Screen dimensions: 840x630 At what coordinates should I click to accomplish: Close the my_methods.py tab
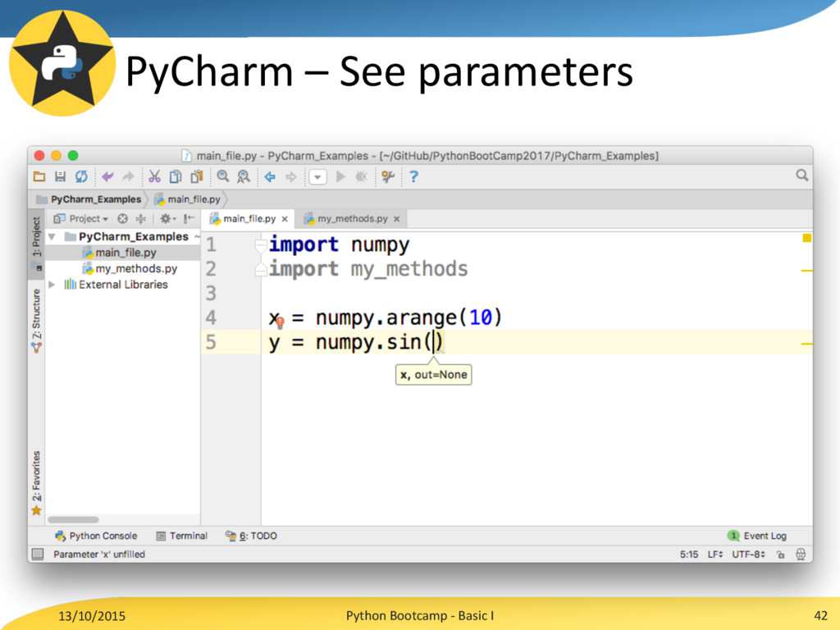396,219
